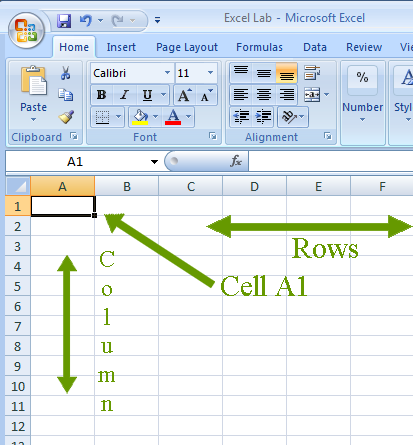Image resolution: width=413 pixels, height=445 pixels.
Task: Activate Format Painter brush
Action: 66,117
